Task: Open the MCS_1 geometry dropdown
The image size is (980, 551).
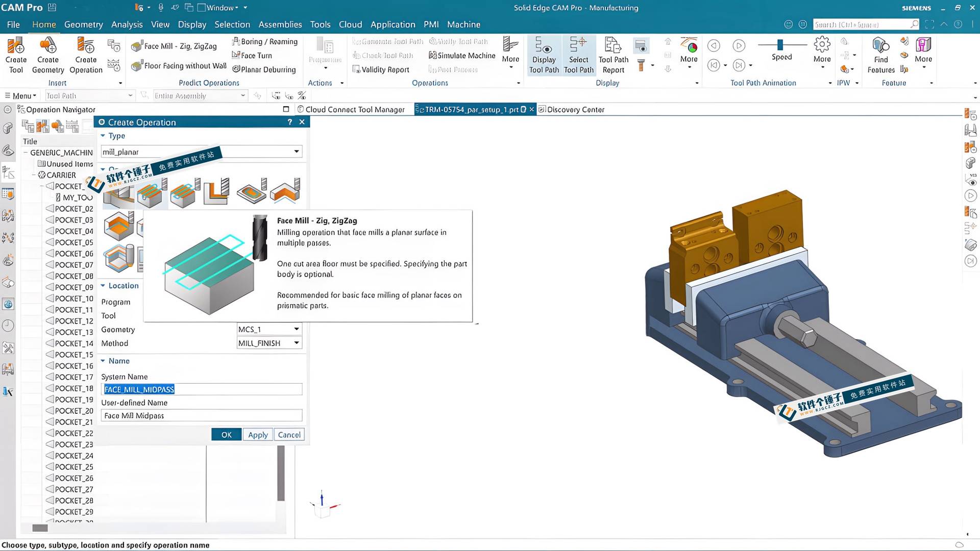Action: click(269, 330)
